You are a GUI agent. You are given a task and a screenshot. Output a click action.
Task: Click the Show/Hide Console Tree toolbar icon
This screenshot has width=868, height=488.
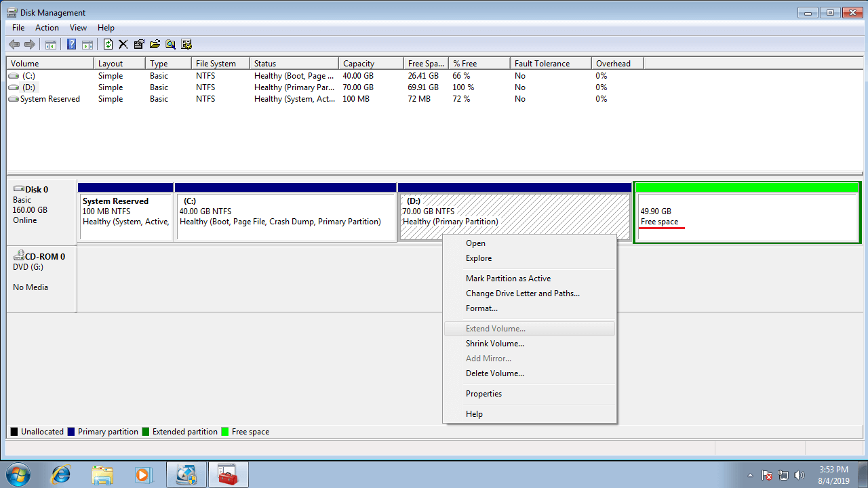50,45
